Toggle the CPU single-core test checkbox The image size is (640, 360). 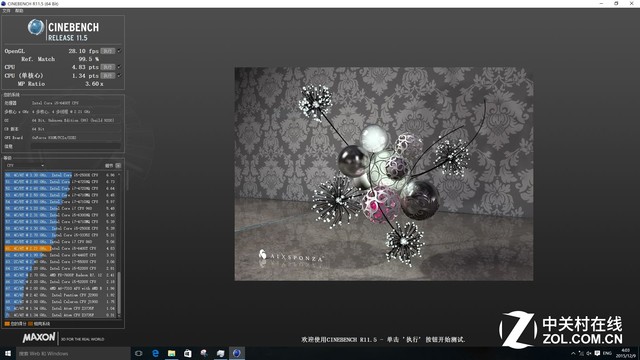tap(119, 76)
